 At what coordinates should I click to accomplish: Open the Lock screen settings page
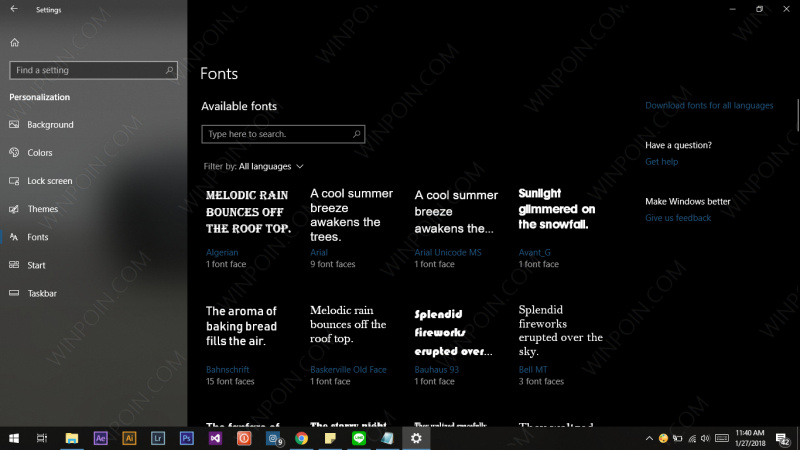49,181
